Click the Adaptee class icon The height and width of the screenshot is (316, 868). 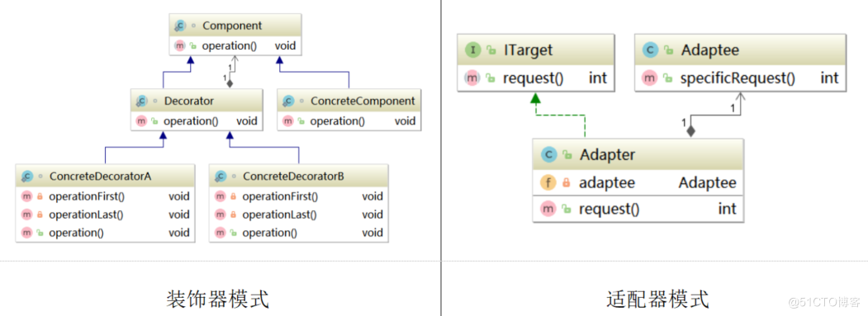[x=651, y=50]
